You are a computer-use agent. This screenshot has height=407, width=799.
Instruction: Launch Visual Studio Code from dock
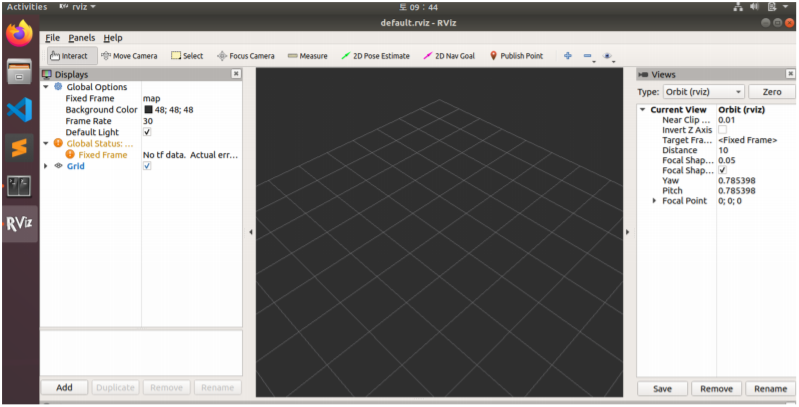(x=20, y=110)
